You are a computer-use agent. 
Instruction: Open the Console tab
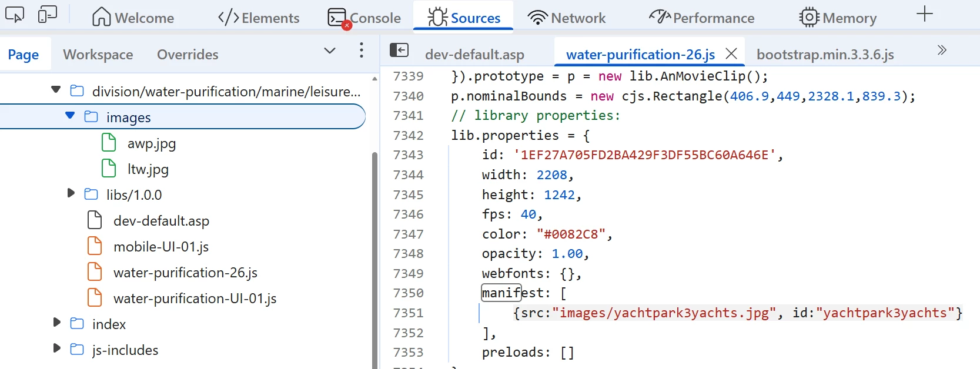(364, 18)
